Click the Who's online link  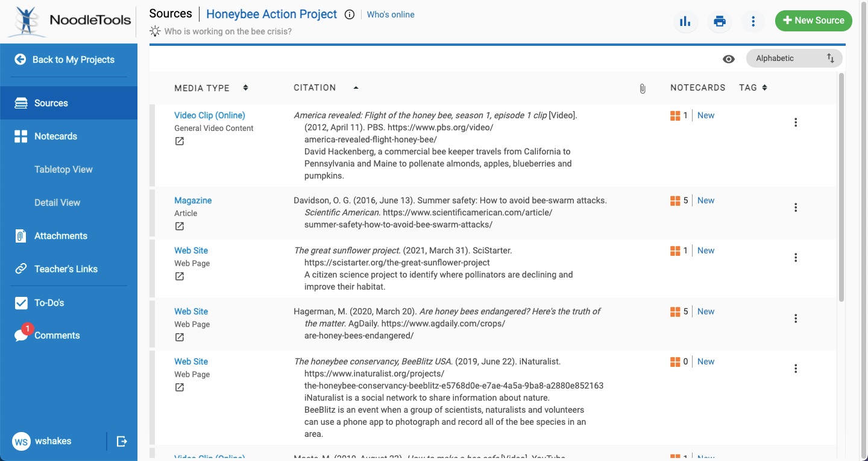point(391,14)
